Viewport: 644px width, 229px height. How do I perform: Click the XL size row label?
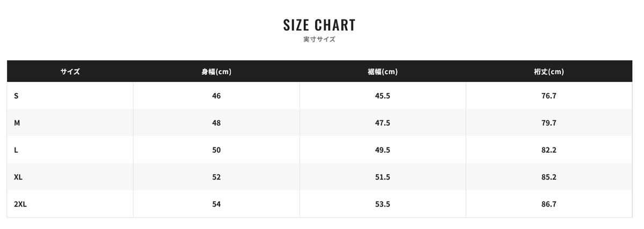18,177
